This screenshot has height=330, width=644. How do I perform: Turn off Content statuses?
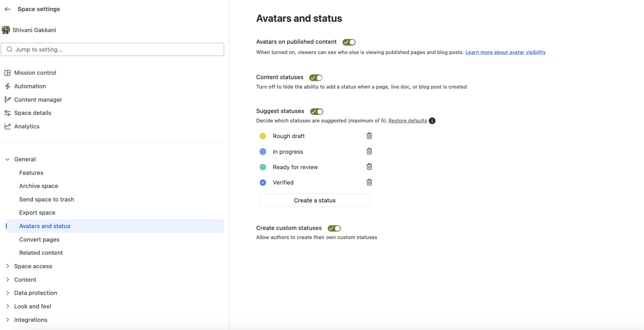315,78
